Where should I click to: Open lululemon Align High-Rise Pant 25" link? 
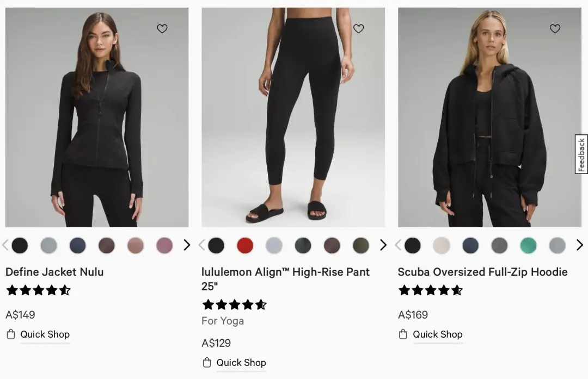[285, 278]
